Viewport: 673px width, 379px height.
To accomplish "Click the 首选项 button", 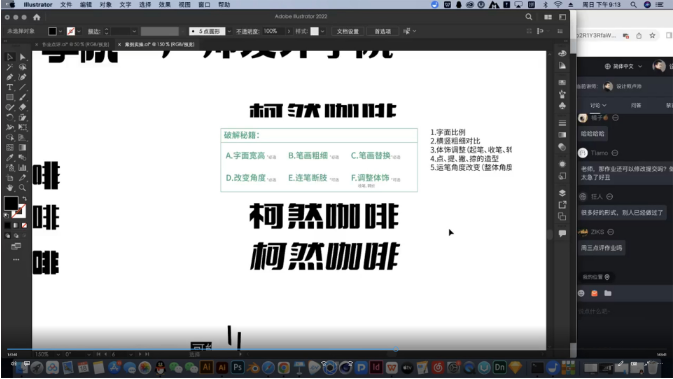I will (382, 31).
